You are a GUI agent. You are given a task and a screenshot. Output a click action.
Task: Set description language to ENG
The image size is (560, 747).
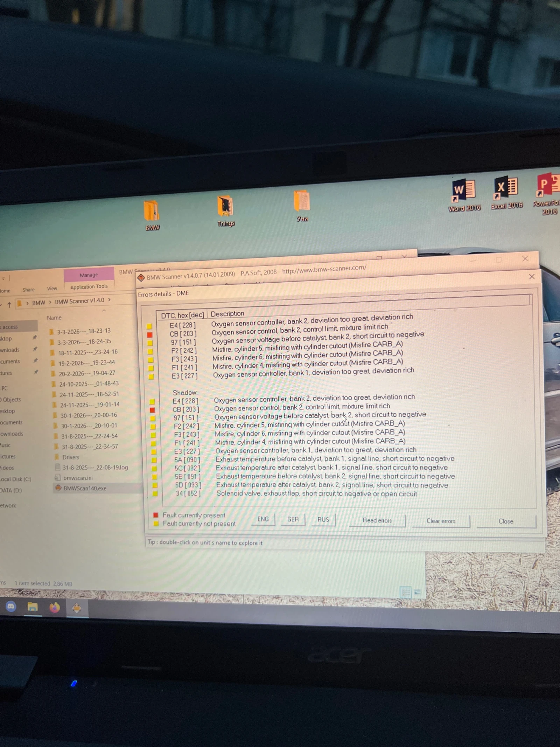[x=263, y=519]
